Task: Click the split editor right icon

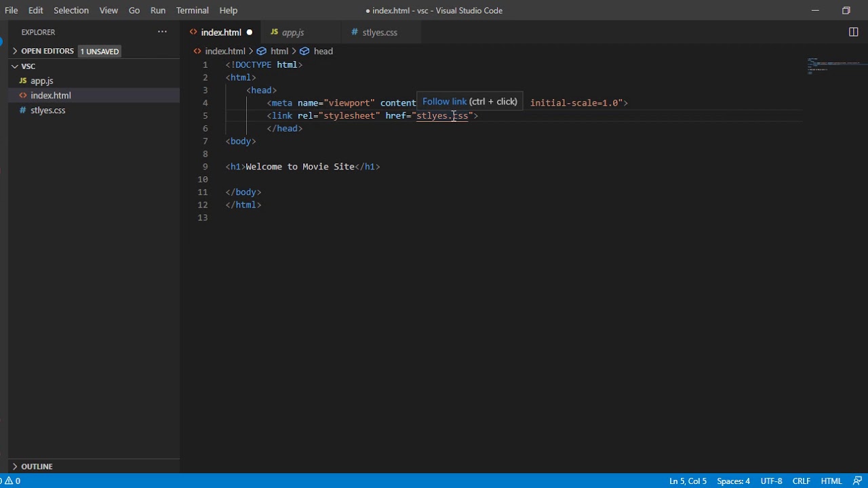Action: click(x=854, y=32)
